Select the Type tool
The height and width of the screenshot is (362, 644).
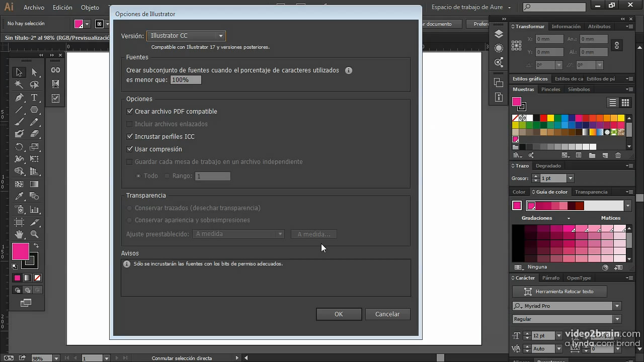click(34, 97)
